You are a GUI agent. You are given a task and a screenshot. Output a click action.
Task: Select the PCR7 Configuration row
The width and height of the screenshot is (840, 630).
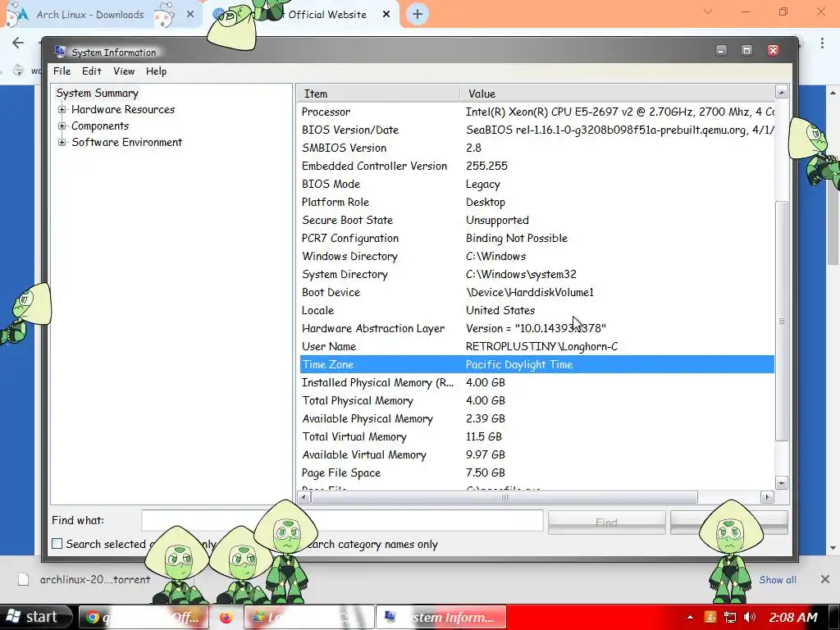pyautogui.click(x=536, y=239)
